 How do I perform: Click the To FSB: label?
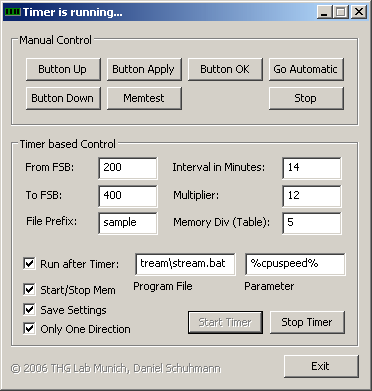pos(44,195)
